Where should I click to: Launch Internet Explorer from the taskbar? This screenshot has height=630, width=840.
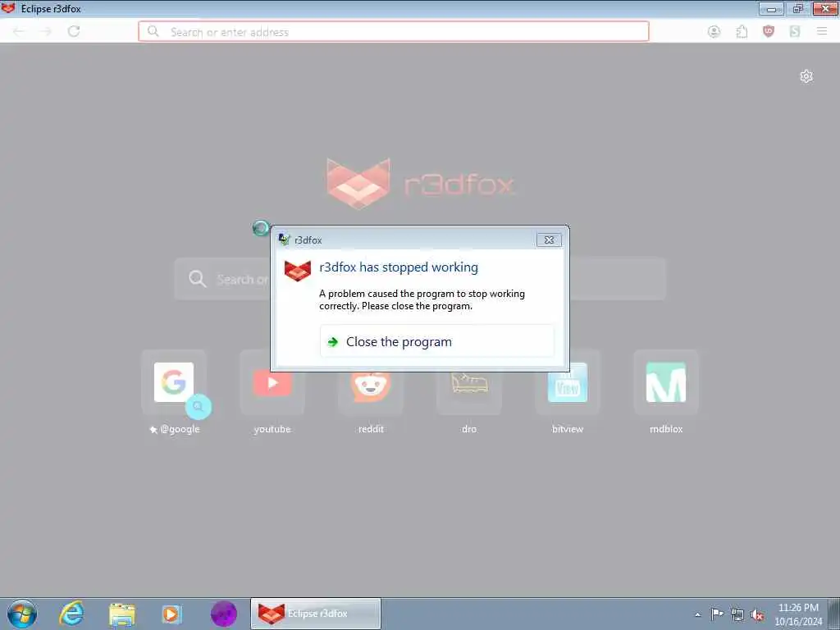pyautogui.click(x=71, y=614)
